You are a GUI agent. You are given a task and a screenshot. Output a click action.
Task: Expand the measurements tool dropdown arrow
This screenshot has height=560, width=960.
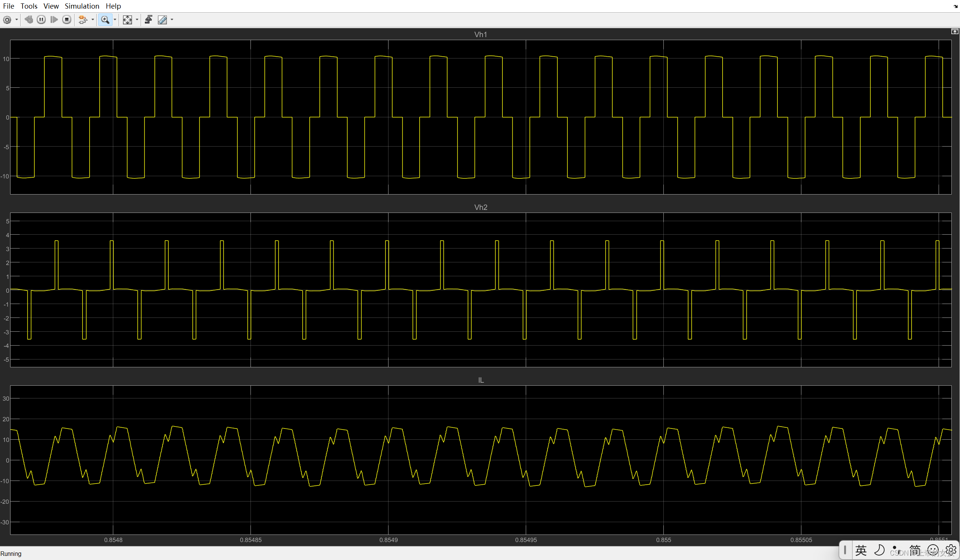[171, 20]
